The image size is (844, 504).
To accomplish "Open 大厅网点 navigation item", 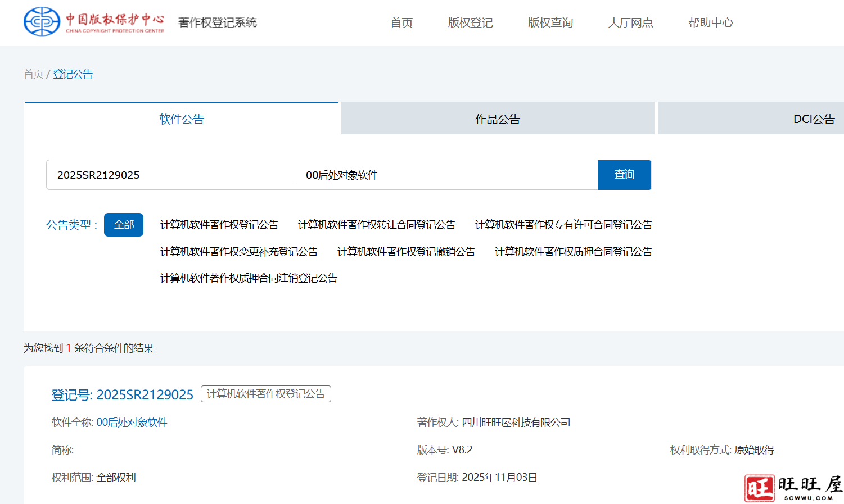I will (x=630, y=22).
